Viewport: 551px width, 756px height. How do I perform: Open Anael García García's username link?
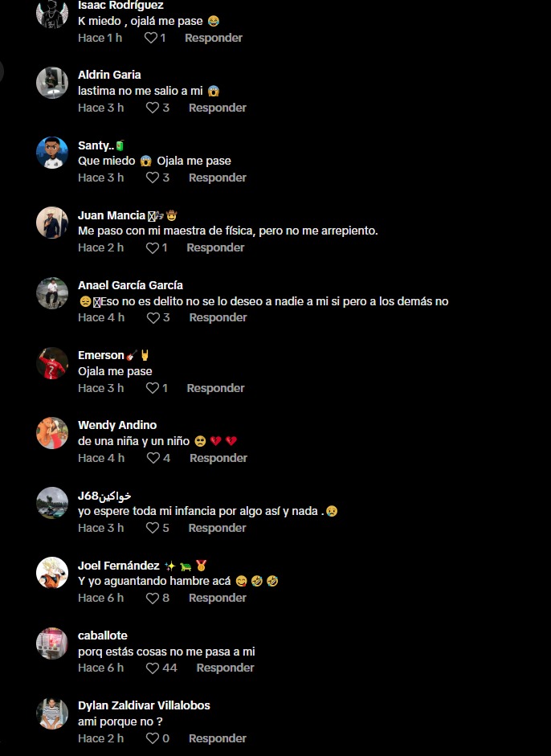click(x=131, y=285)
